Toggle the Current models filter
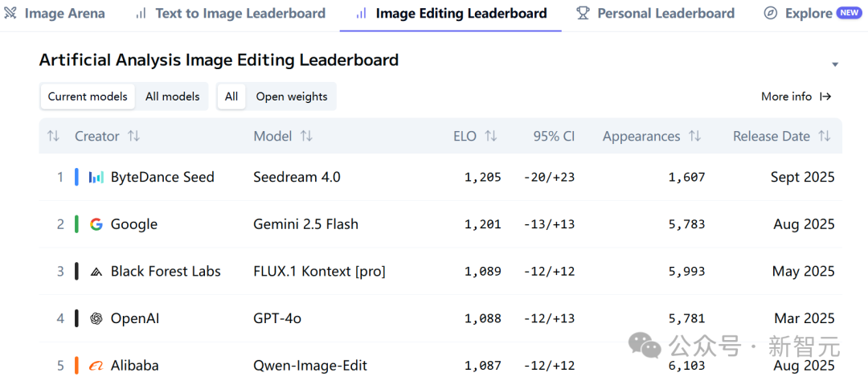The width and height of the screenshot is (868, 381). point(88,96)
